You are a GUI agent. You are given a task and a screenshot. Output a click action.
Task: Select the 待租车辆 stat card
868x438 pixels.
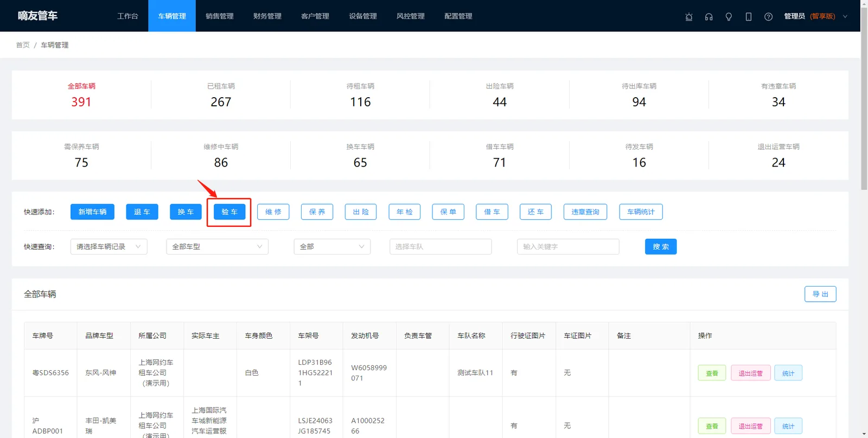(360, 96)
